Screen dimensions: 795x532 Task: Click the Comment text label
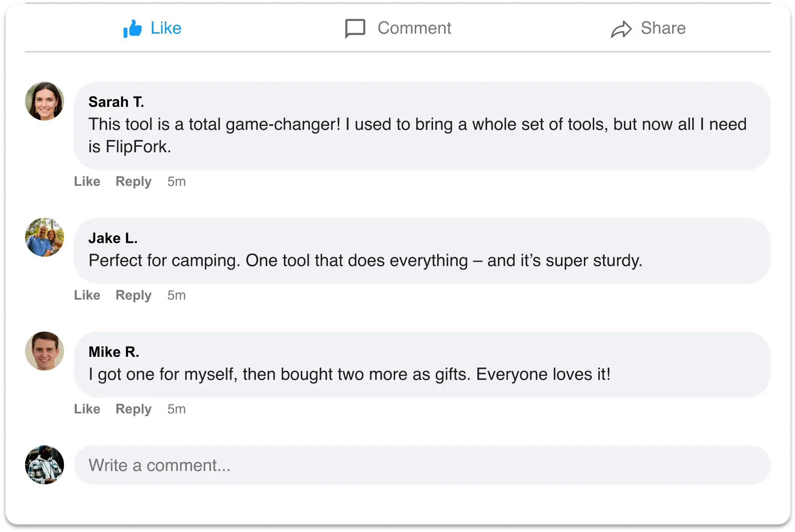point(414,28)
